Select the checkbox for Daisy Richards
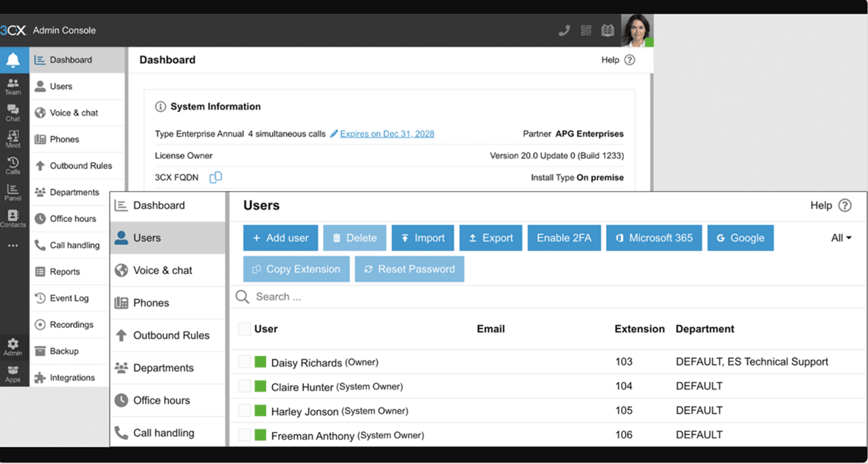This screenshot has height=464, width=868. tap(245, 362)
